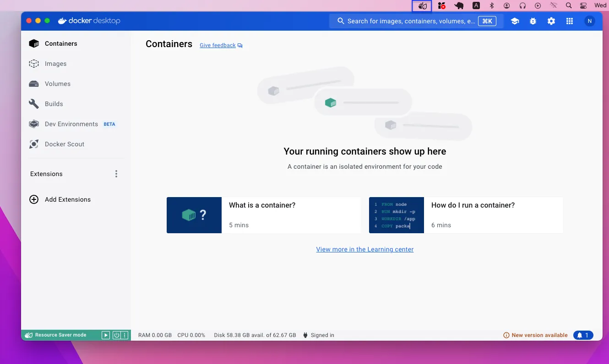Open the What is a container? card
609x364 pixels.
coord(264,215)
